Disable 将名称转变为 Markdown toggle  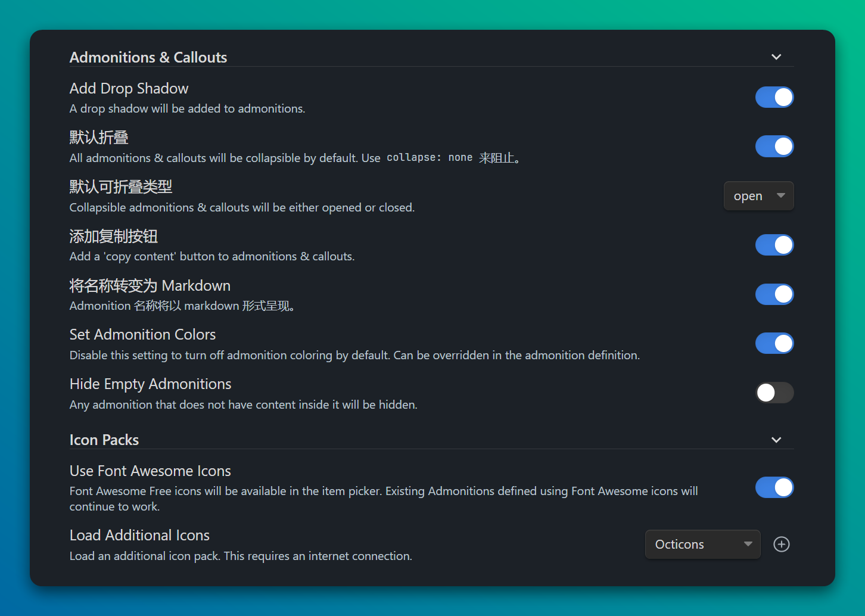[x=774, y=294]
